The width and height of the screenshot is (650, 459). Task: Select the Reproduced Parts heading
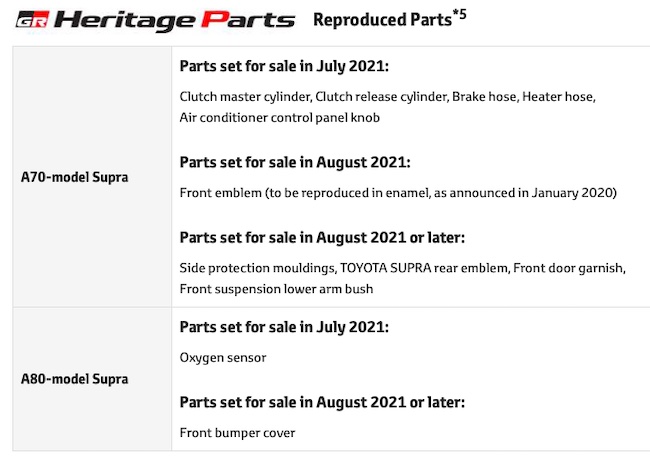coord(382,19)
